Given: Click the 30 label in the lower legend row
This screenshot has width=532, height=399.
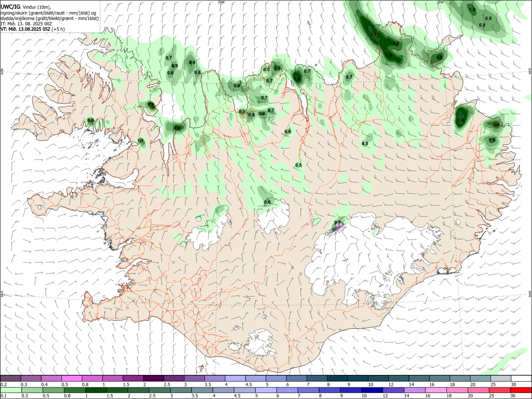Looking at the screenshot, I should pyautogui.click(x=513, y=396).
